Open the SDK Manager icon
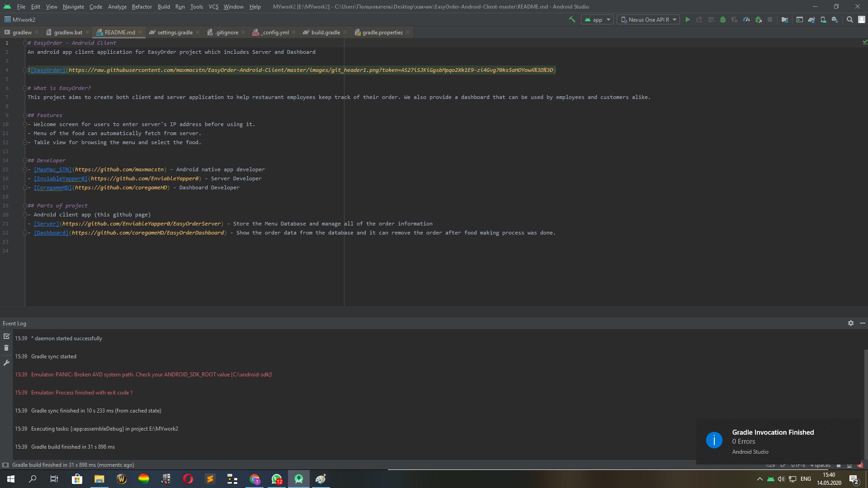 (x=835, y=19)
